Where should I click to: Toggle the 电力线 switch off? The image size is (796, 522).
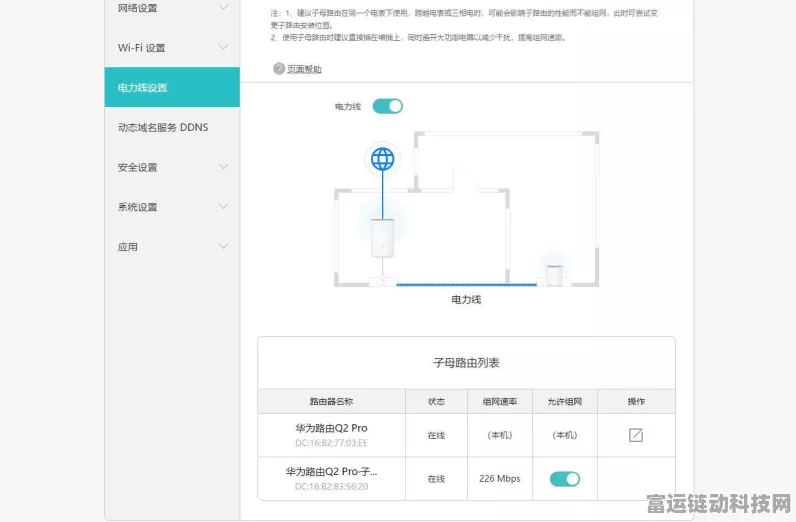click(x=387, y=106)
